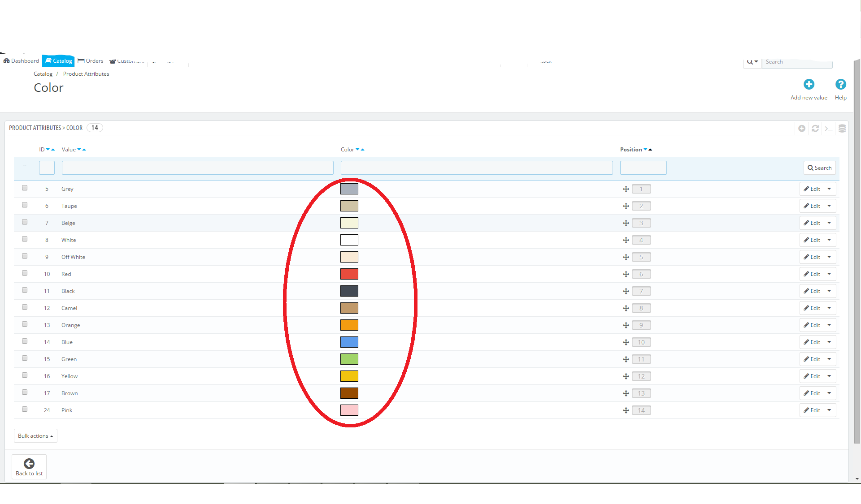Image resolution: width=861 pixels, height=504 pixels.
Task: Click the Orange color swatch
Action: click(349, 325)
